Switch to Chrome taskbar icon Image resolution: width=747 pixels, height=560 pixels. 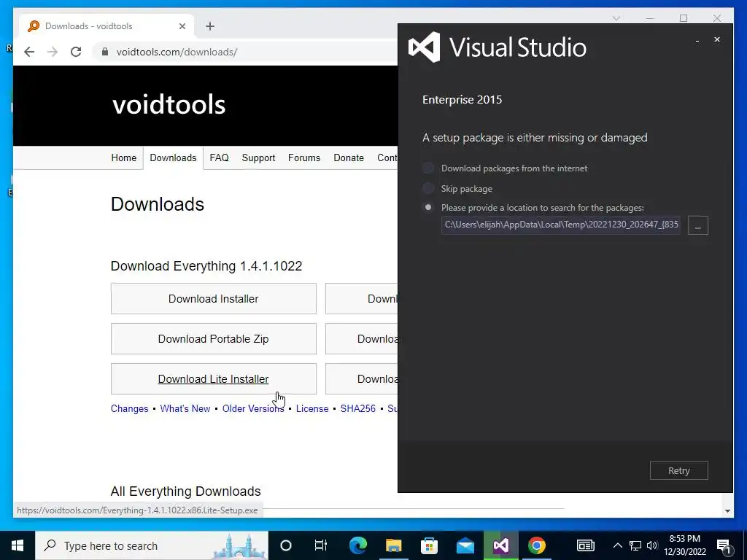pos(536,545)
